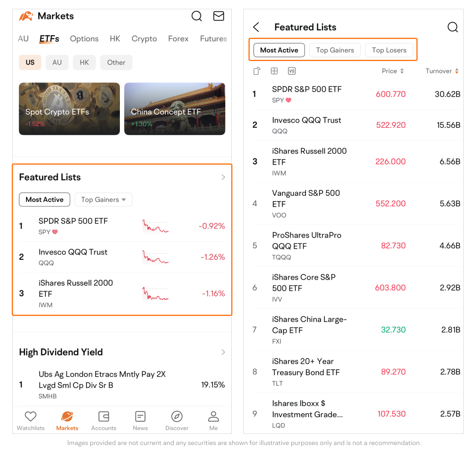Image resolution: width=476 pixels, height=456 pixels.
Task: Go to Watchlists via heart icon
Action: pos(30,420)
